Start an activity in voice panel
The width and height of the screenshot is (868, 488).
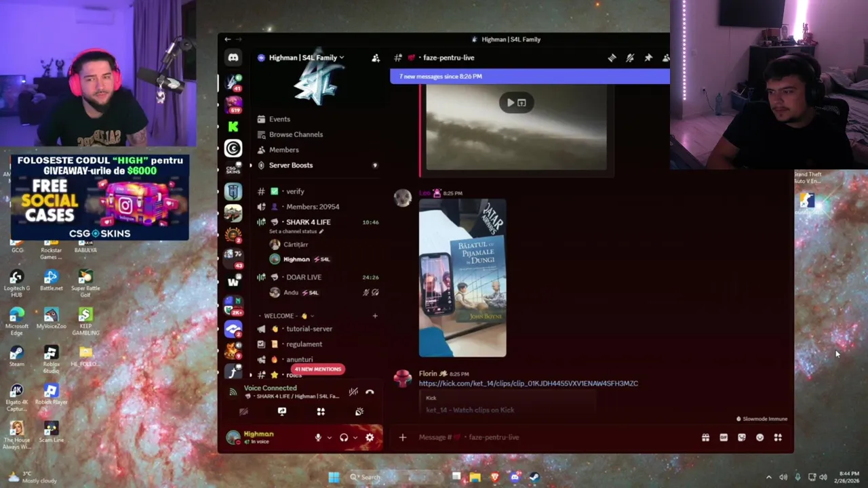(321, 411)
